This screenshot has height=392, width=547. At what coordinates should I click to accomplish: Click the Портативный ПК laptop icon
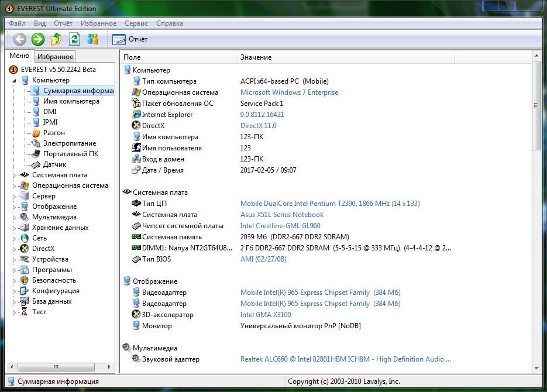point(36,154)
